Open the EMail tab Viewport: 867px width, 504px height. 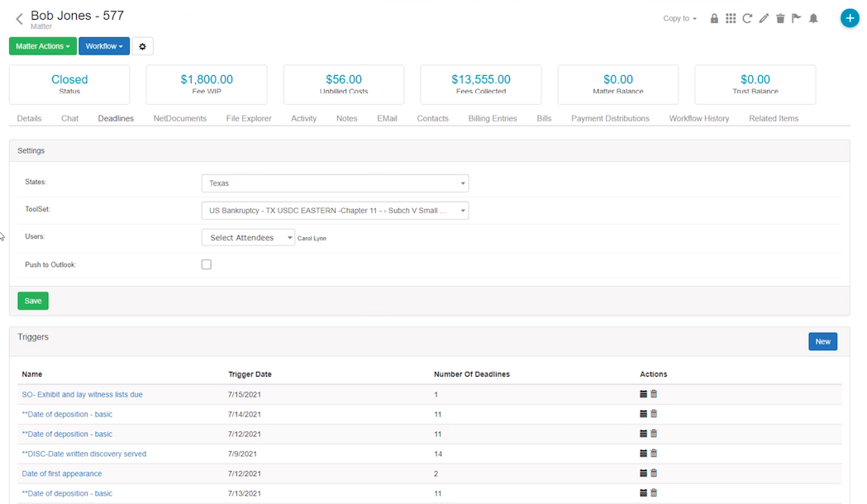(x=387, y=118)
